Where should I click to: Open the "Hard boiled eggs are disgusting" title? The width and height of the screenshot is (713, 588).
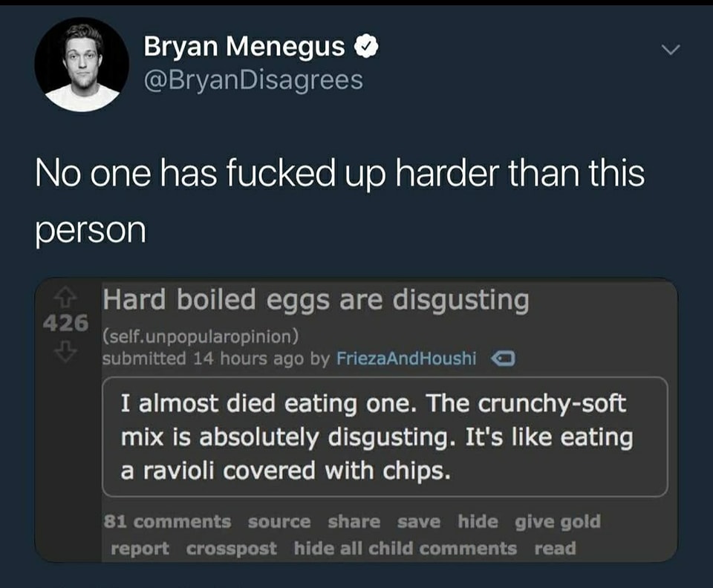pos(316,301)
